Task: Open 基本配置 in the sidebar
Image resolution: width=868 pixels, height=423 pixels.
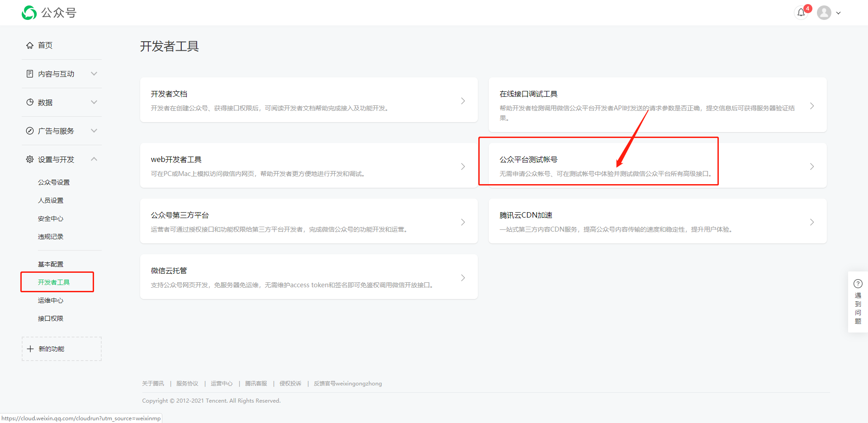Action: (51, 264)
